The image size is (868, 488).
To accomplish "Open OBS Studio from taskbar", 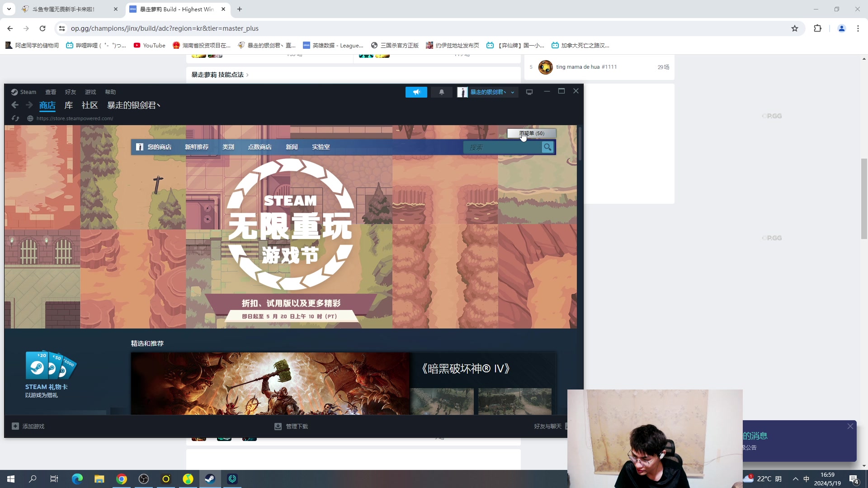I will click(144, 479).
